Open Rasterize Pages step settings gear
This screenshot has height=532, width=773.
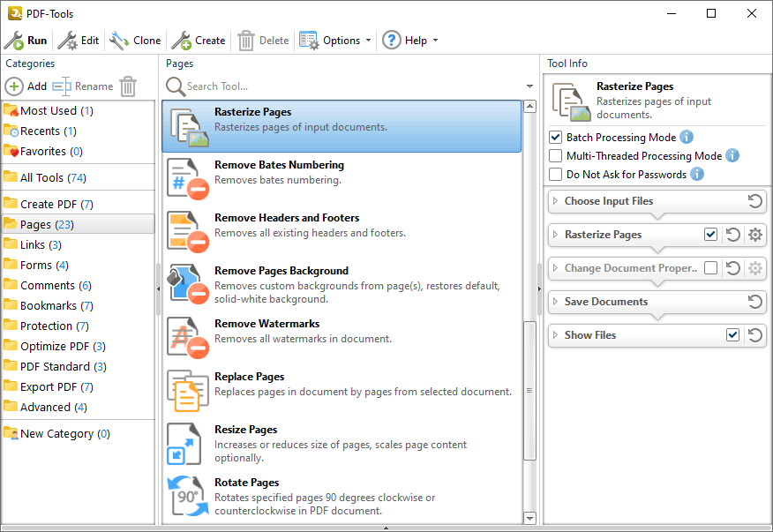click(755, 235)
